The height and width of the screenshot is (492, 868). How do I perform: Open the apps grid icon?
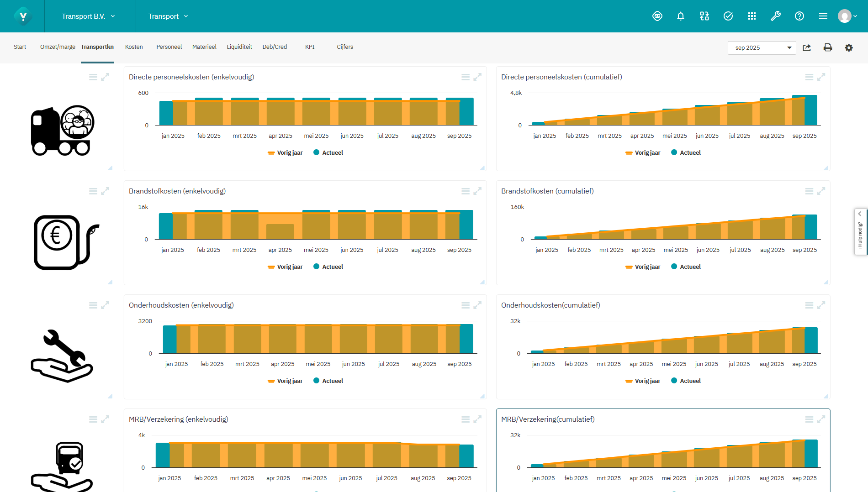[x=752, y=16]
